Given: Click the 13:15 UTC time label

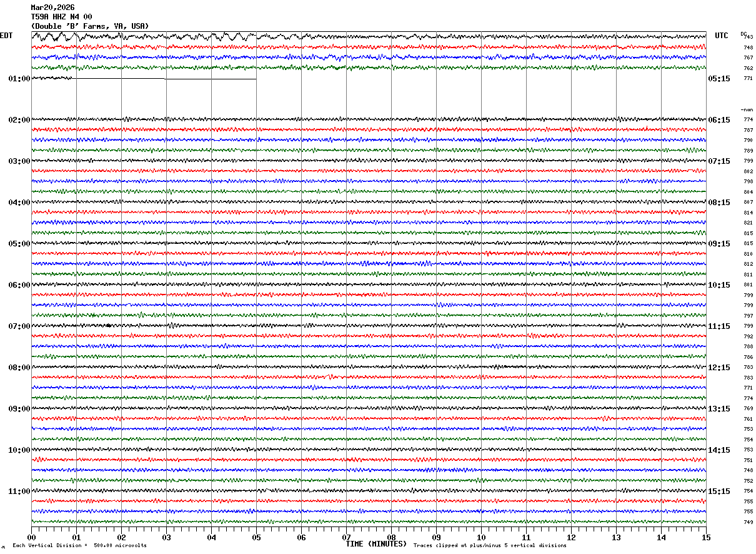Looking at the screenshot, I should 719,409.
